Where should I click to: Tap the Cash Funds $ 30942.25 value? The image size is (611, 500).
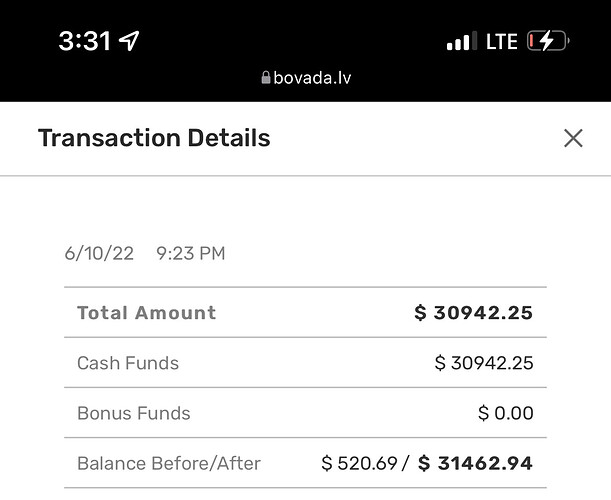[x=484, y=363]
